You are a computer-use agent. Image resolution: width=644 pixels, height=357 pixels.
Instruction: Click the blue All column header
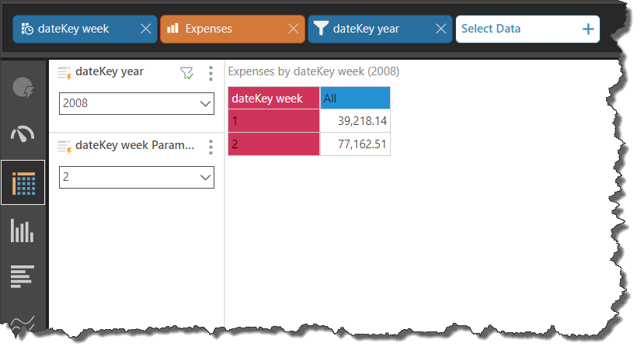coord(355,99)
